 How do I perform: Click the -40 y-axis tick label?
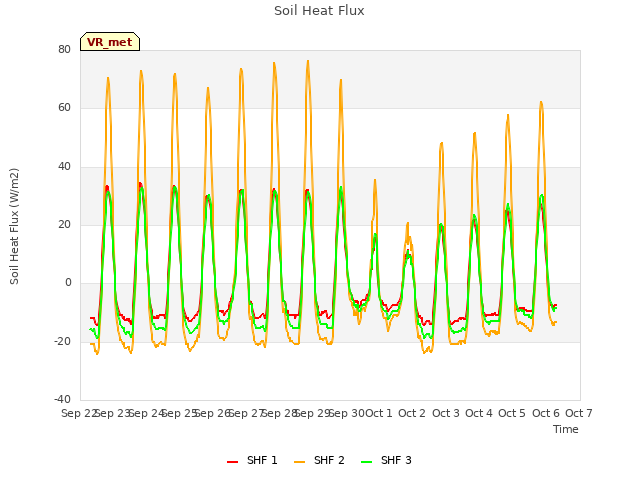(x=62, y=399)
